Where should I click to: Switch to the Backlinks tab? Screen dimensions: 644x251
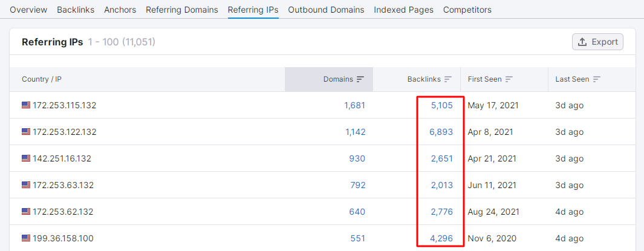coord(76,10)
